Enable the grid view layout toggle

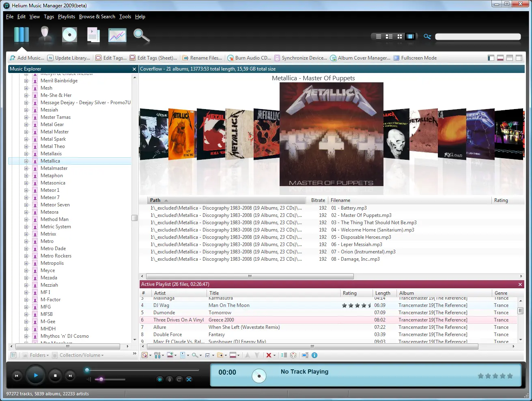click(x=400, y=36)
